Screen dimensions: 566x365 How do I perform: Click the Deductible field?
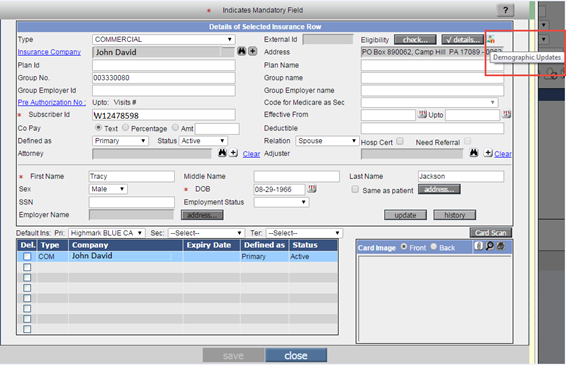tap(432, 128)
